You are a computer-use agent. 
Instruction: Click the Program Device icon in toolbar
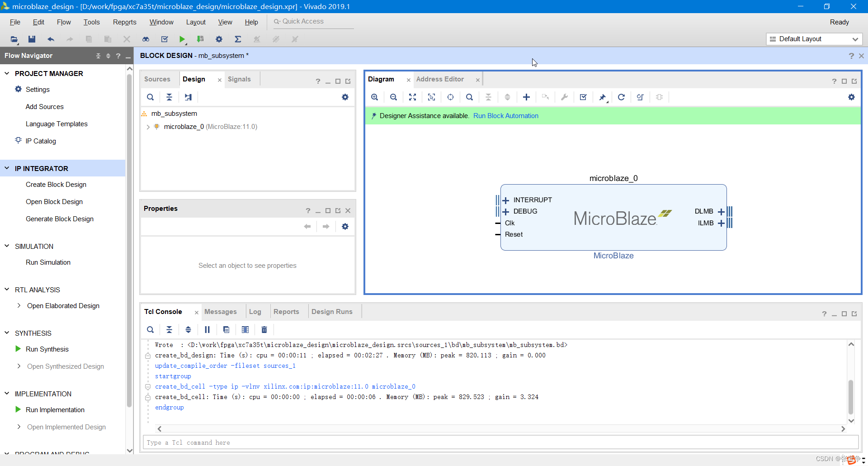pos(200,39)
